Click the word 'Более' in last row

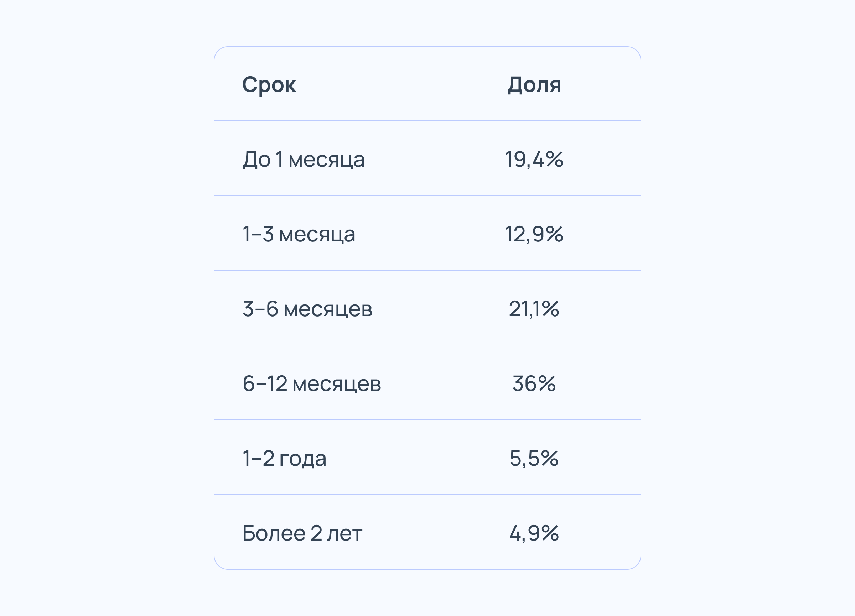click(x=274, y=533)
